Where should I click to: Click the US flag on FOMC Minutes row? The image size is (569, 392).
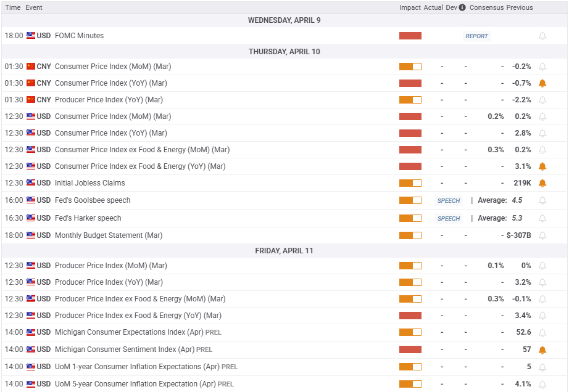pyautogui.click(x=31, y=36)
